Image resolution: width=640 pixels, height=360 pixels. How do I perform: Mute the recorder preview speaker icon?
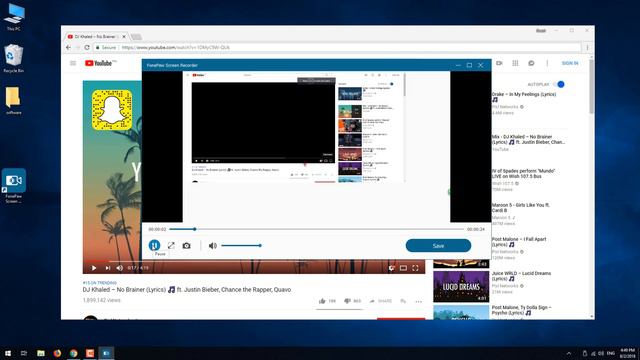[212, 246]
